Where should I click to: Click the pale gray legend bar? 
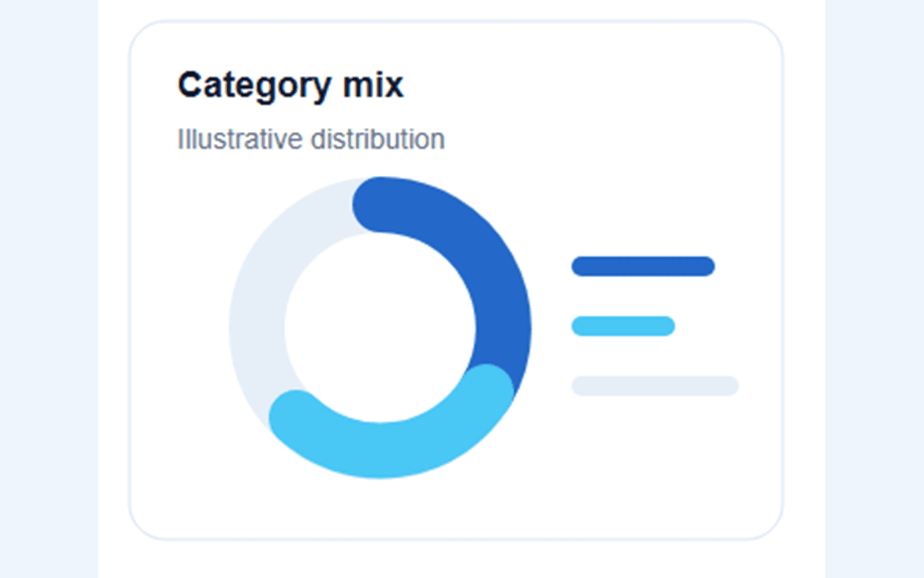pyautogui.click(x=655, y=386)
